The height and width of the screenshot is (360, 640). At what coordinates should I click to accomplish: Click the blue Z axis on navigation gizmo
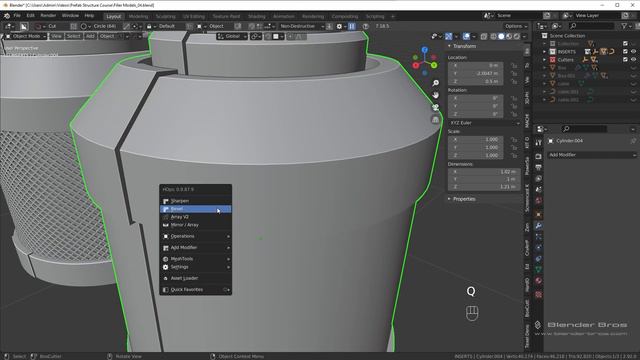tap(424, 50)
